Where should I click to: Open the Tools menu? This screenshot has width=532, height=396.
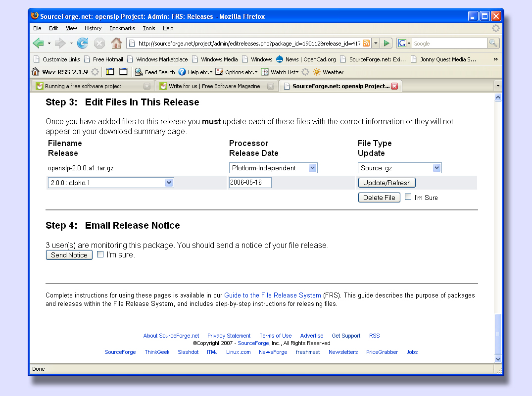(148, 28)
